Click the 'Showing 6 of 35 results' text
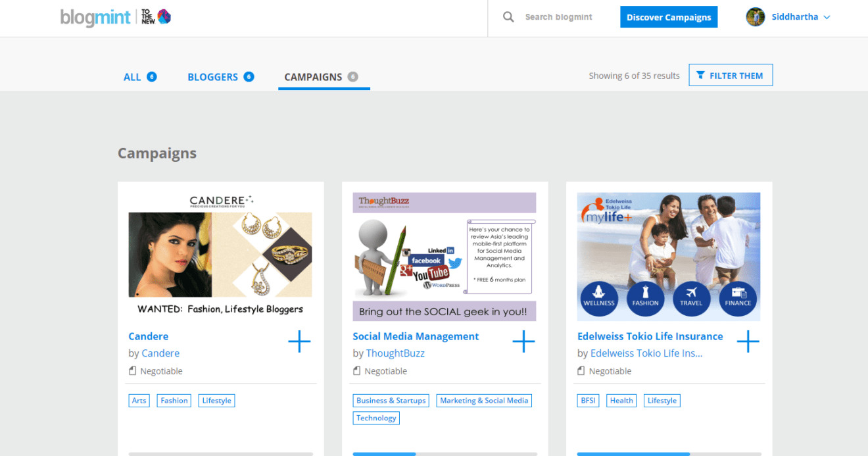 (634, 76)
